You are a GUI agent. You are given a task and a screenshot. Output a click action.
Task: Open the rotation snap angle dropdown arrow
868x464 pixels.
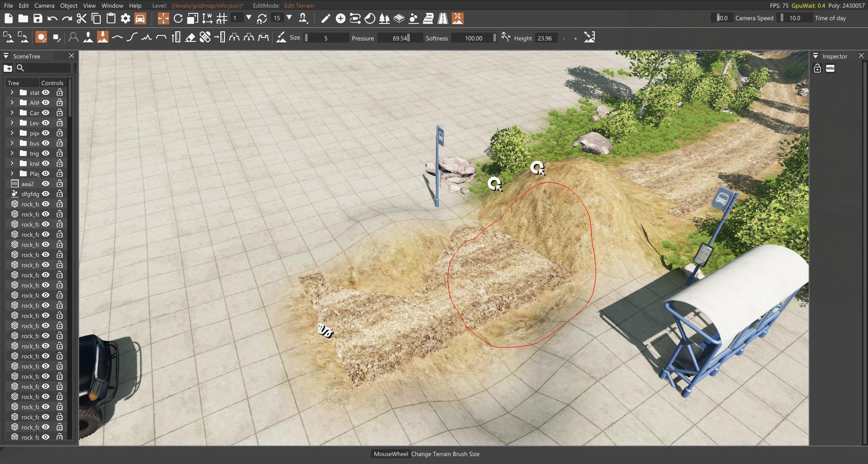(x=289, y=18)
